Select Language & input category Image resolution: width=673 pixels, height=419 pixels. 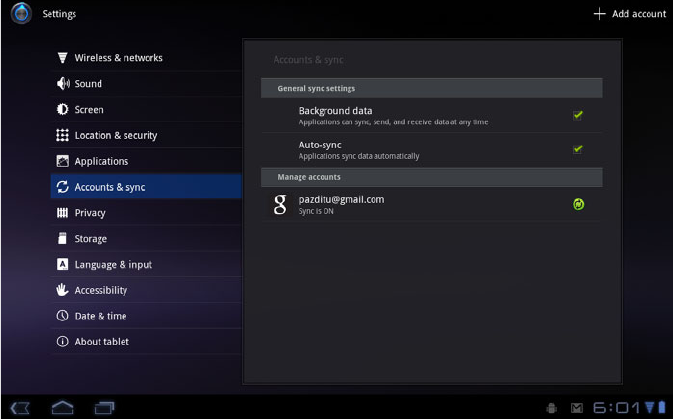click(113, 264)
